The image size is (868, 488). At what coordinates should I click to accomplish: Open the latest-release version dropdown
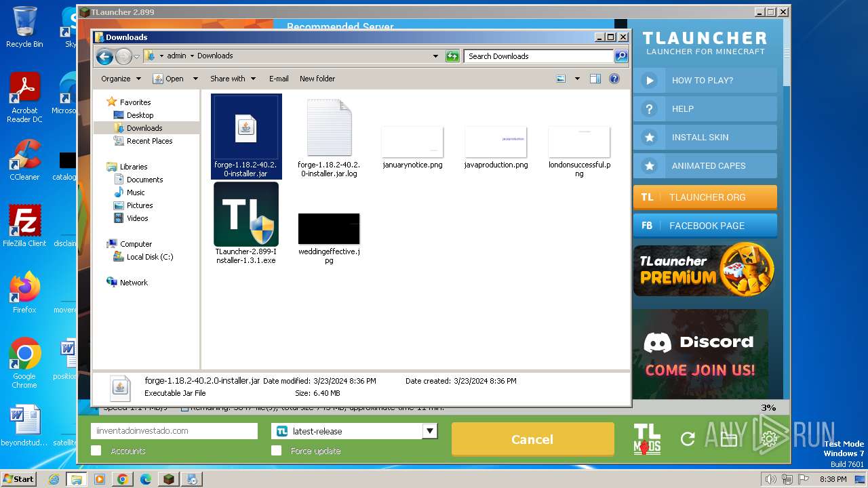(430, 431)
